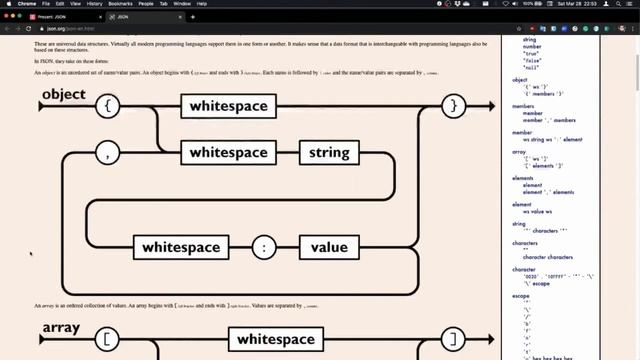Select the JSON browser tab
This screenshot has height=360, width=640.
tap(145, 17)
